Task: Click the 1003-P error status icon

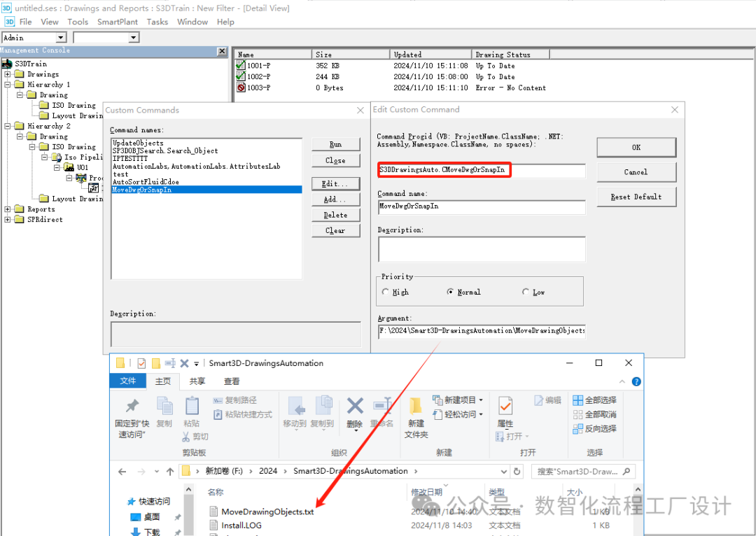Action: pyautogui.click(x=241, y=87)
